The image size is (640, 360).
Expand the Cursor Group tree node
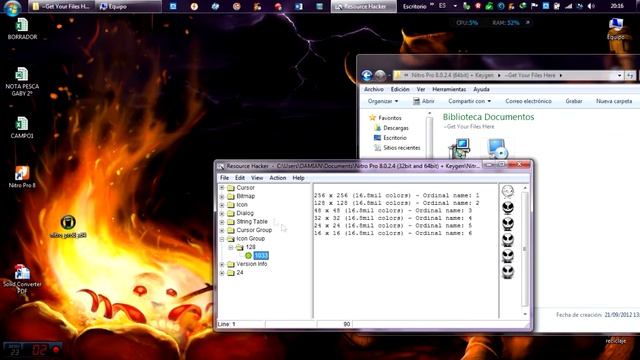[222, 230]
